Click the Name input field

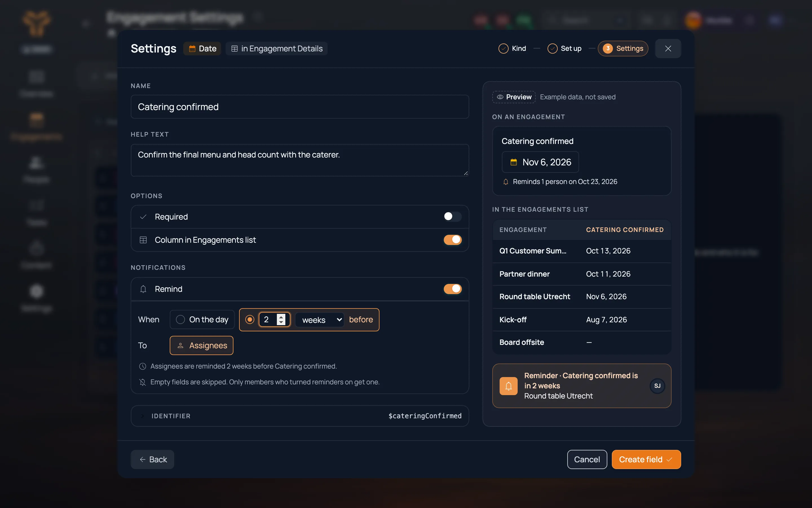click(300, 106)
